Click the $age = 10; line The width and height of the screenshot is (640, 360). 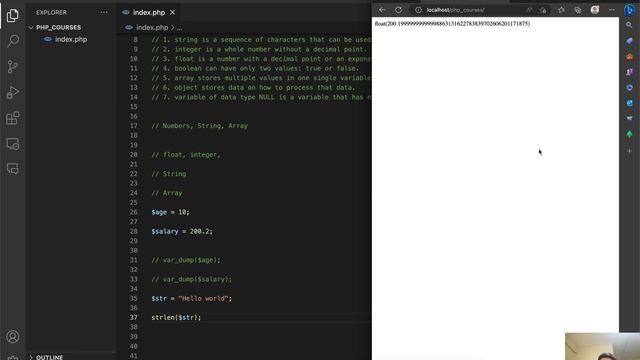point(170,212)
